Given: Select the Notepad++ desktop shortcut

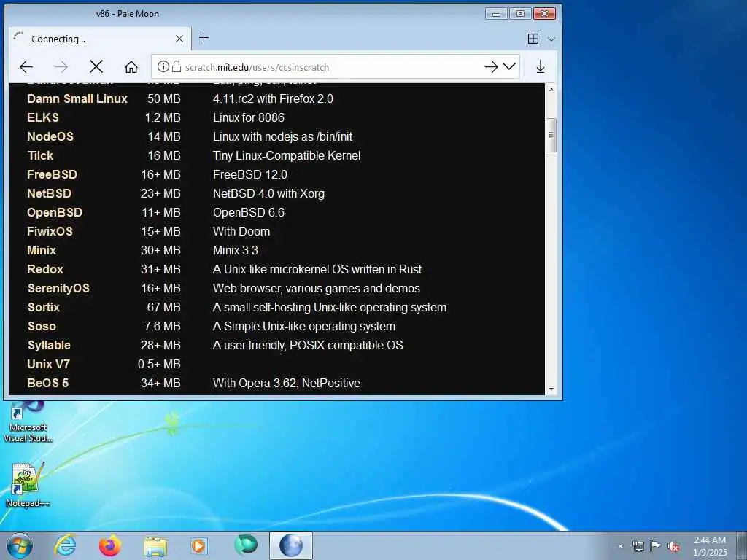Looking at the screenshot, I should 28,485.
